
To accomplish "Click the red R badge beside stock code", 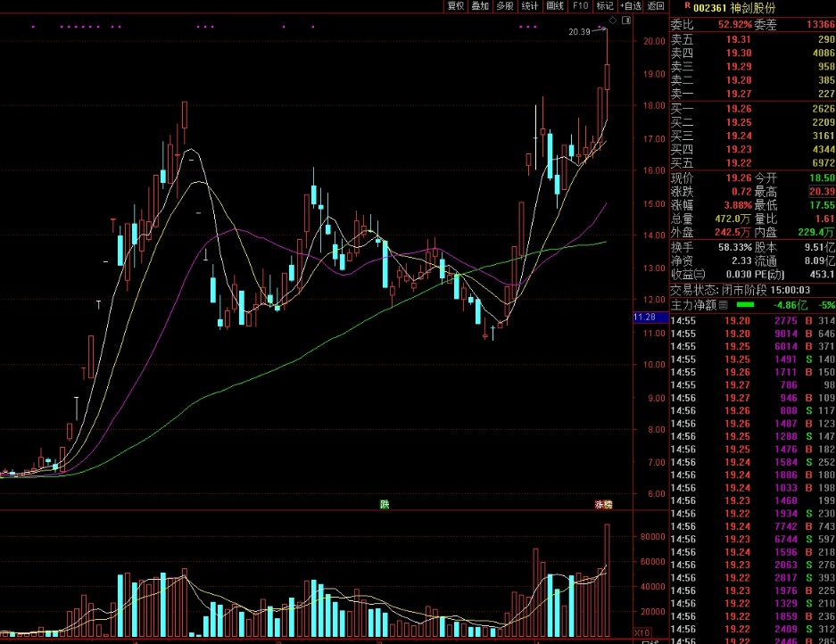I will [687, 6].
